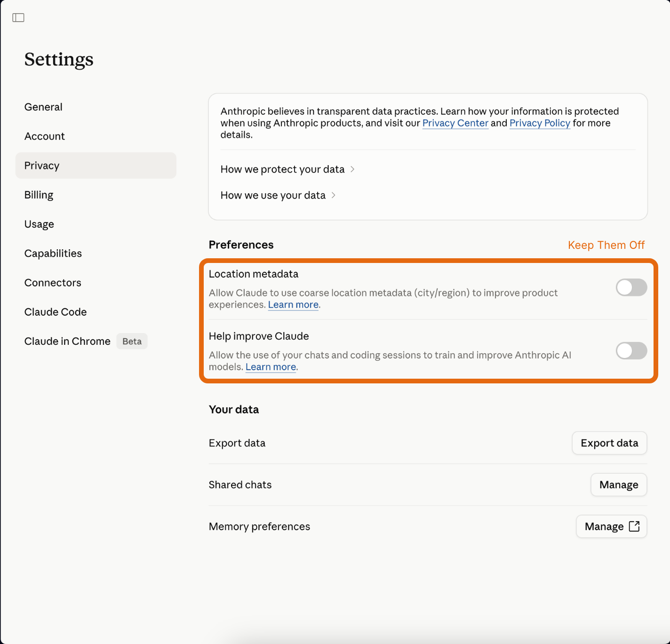This screenshot has width=670, height=644.
Task: Open the Usage section
Action: [x=39, y=224]
